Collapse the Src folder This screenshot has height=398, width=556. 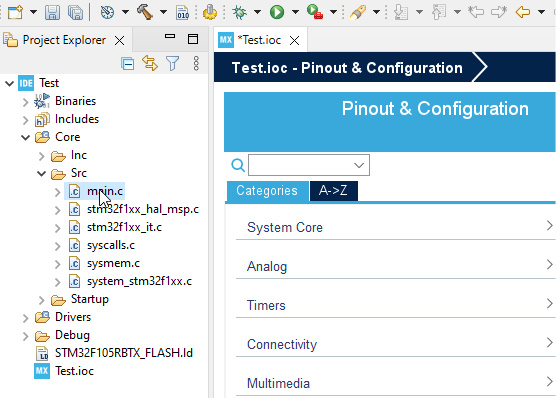41,173
